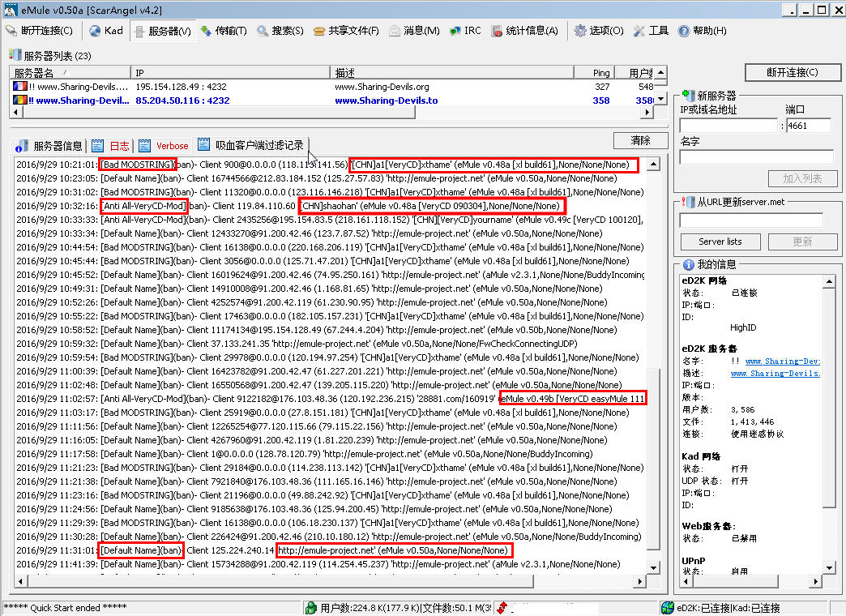
Task: Click log pane horizontal scroll-left arrow
Action: pos(20,581)
